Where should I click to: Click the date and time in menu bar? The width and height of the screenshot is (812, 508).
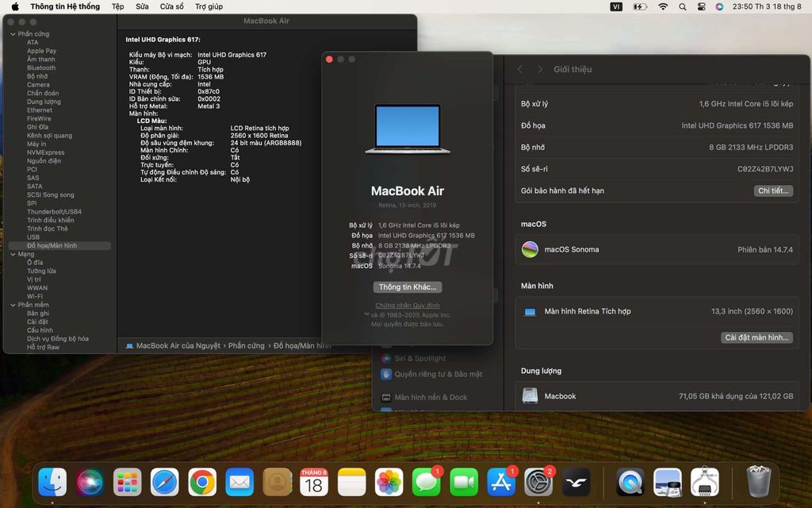767,6
